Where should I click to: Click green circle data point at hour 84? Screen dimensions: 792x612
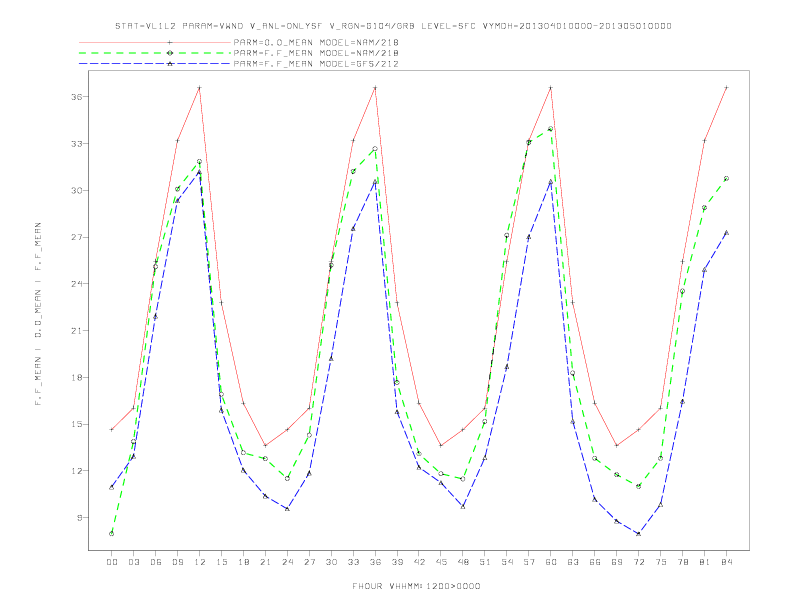coord(726,179)
